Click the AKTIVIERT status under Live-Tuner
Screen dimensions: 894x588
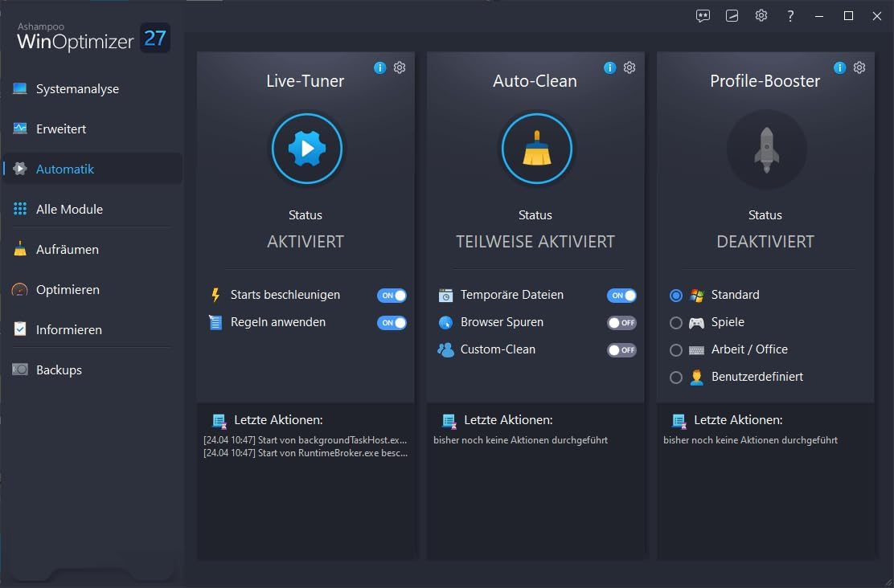coord(305,242)
